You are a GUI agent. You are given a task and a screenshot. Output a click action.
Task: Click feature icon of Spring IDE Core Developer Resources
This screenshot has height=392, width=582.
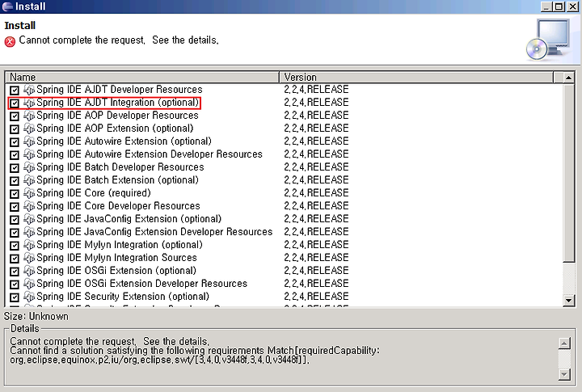29,206
